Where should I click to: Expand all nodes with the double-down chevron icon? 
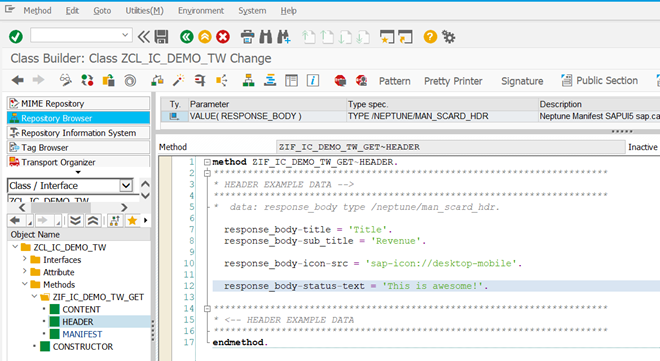click(x=75, y=220)
